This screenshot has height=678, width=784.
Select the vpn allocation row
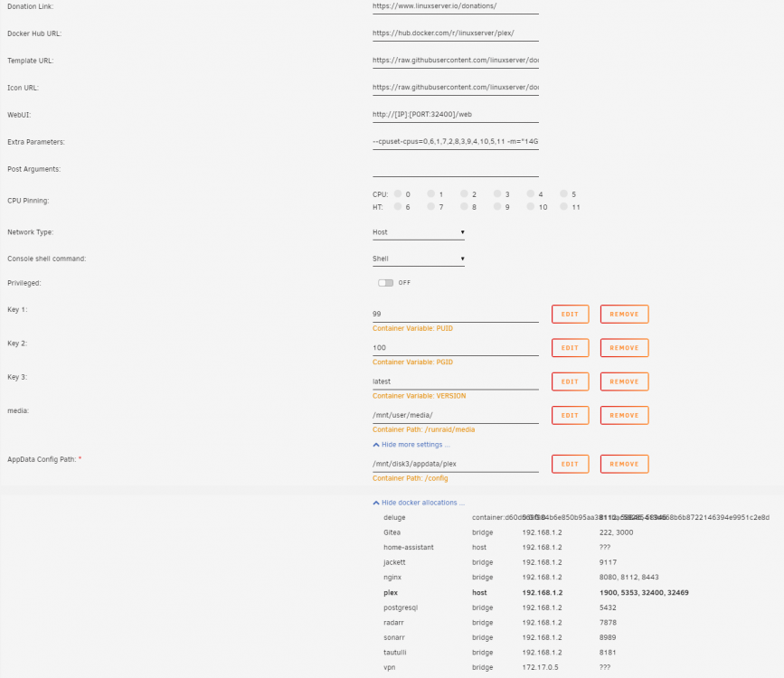tap(497, 667)
